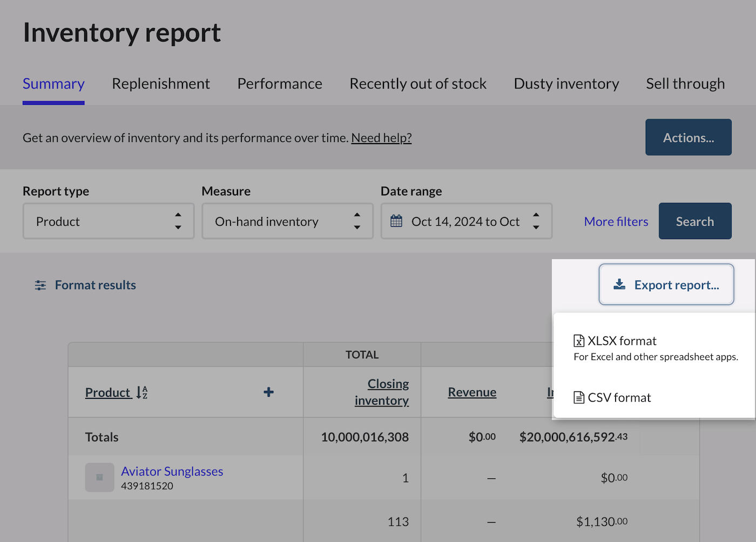The width and height of the screenshot is (756, 542).
Task: Click the More filters link
Action: (x=616, y=221)
